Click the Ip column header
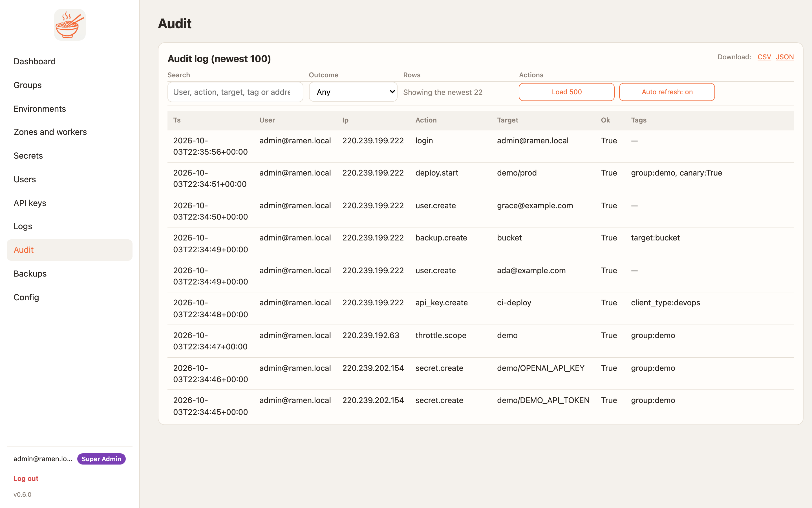 [x=345, y=120]
